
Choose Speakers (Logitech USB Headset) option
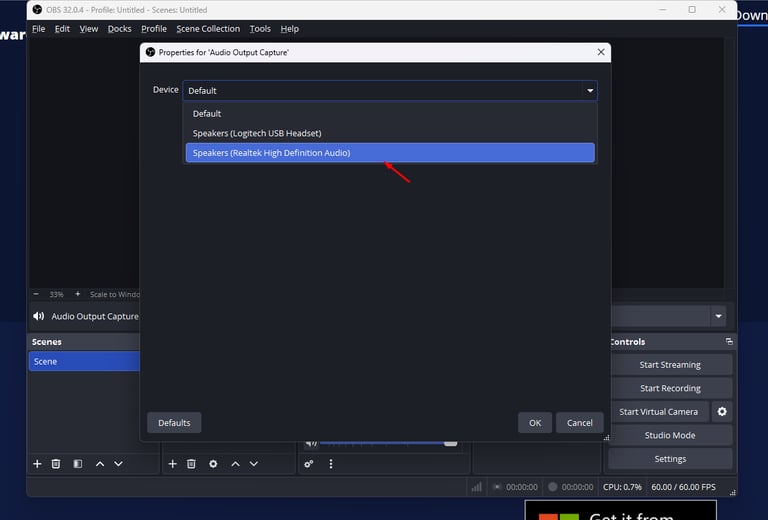[x=390, y=133]
